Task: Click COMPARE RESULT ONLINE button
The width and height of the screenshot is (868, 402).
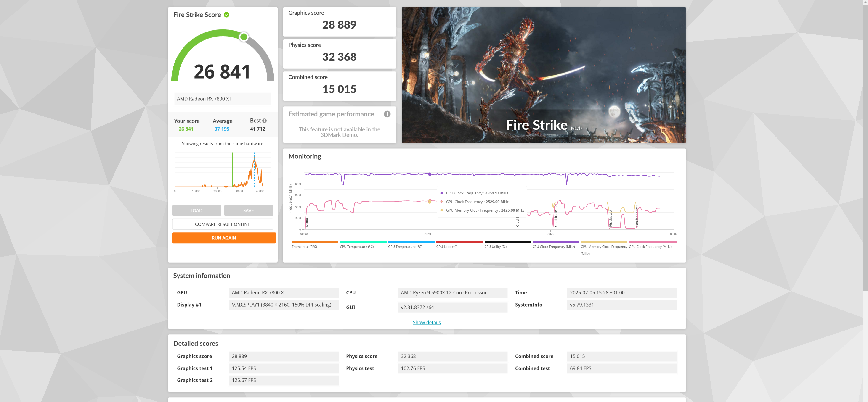Action: coord(222,224)
